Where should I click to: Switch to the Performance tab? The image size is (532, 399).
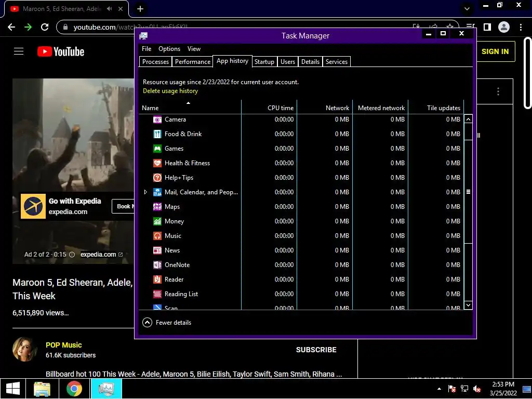(192, 62)
